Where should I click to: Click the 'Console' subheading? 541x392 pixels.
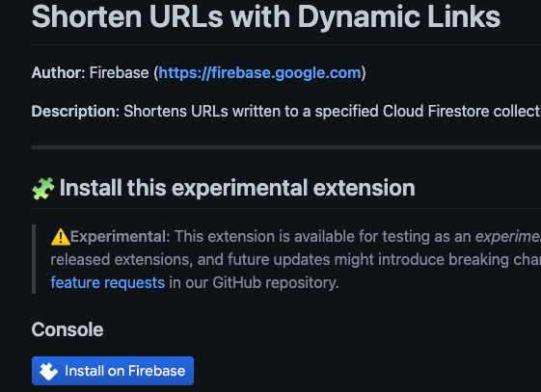(x=68, y=329)
